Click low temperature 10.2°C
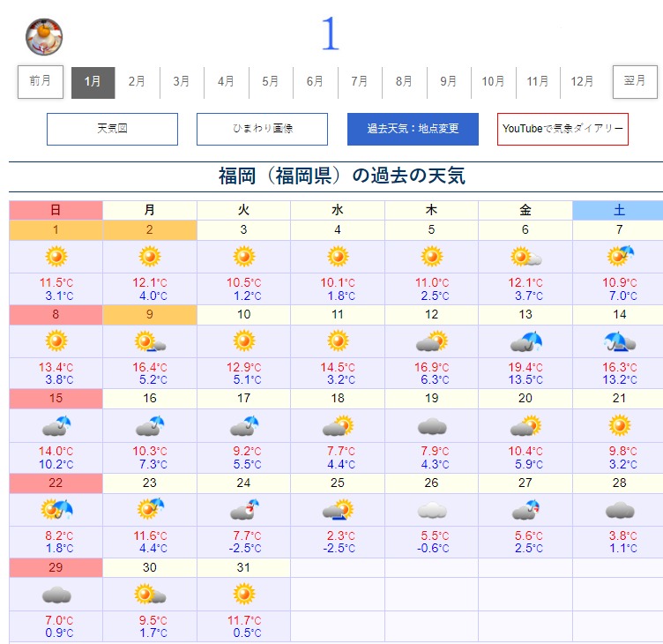This screenshot has height=644, width=663. click(x=56, y=464)
